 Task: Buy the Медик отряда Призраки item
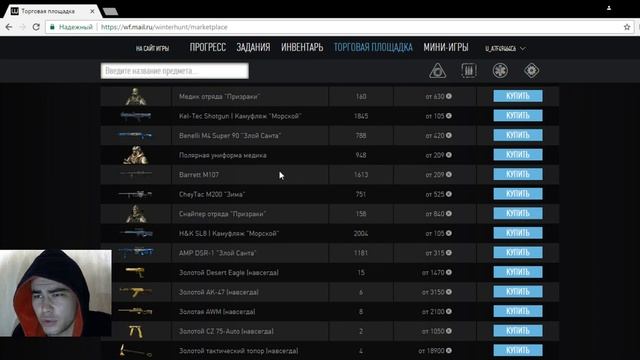(518, 96)
